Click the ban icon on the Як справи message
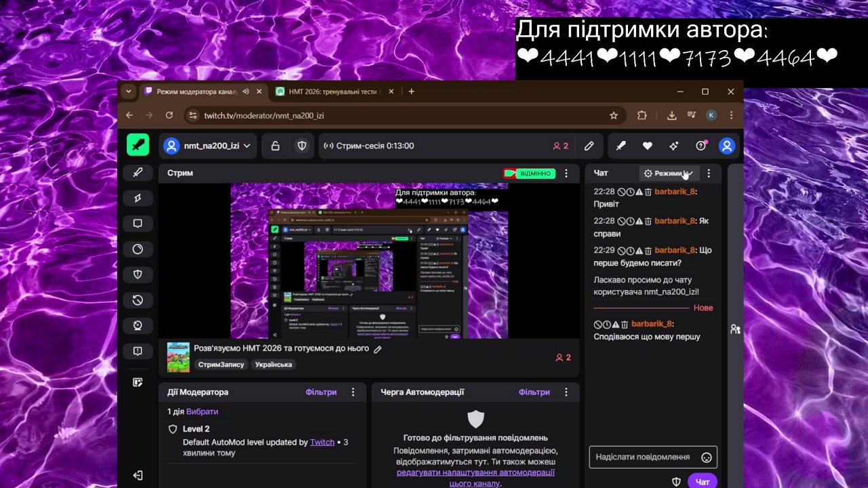 click(621, 221)
